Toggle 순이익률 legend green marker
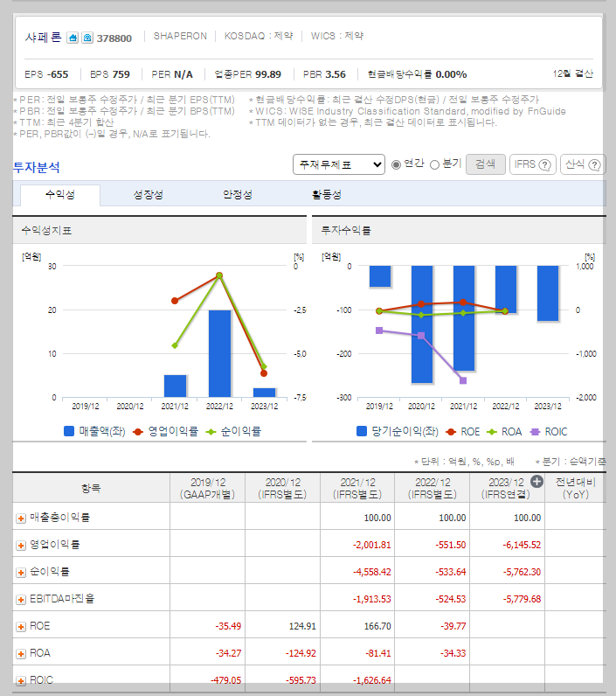 tap(211, 431)
